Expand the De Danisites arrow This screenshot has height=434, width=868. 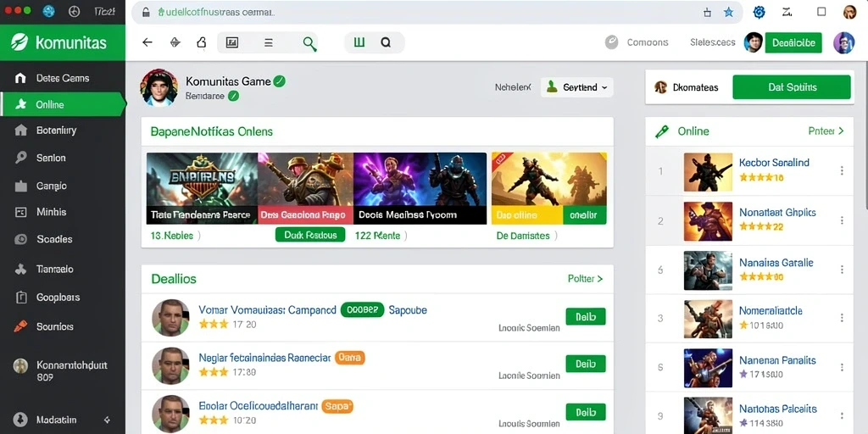[554, 236]
